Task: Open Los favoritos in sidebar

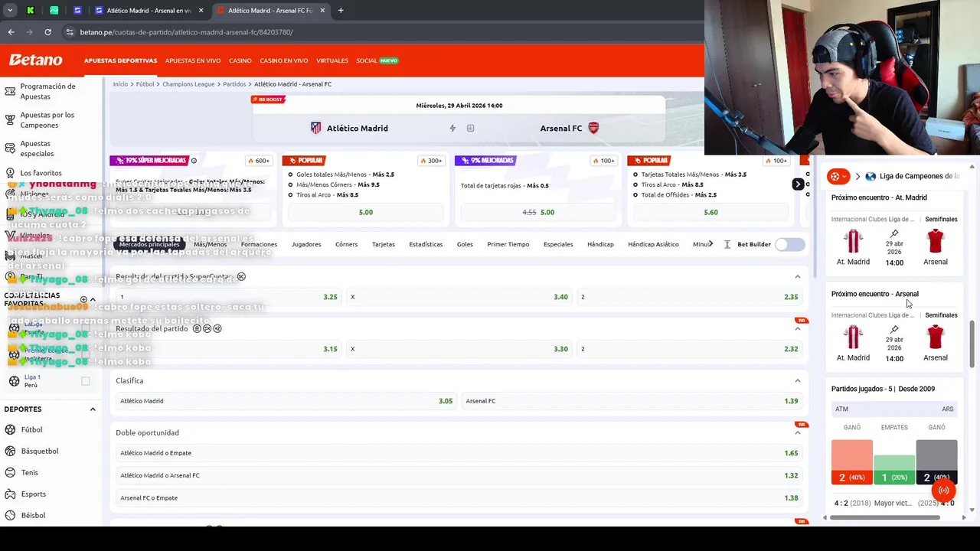Action: click(41, 174)
